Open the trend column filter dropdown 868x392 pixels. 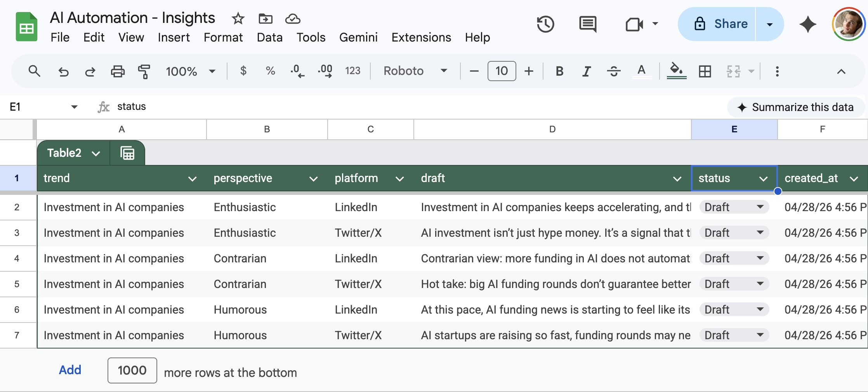pyautogui.click(x=192, y=179)
